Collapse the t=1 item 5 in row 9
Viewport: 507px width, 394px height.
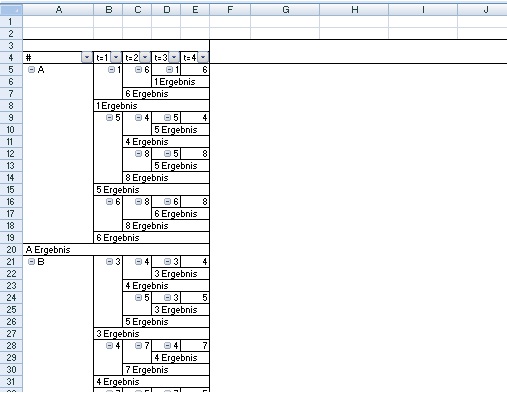point(109,118)
